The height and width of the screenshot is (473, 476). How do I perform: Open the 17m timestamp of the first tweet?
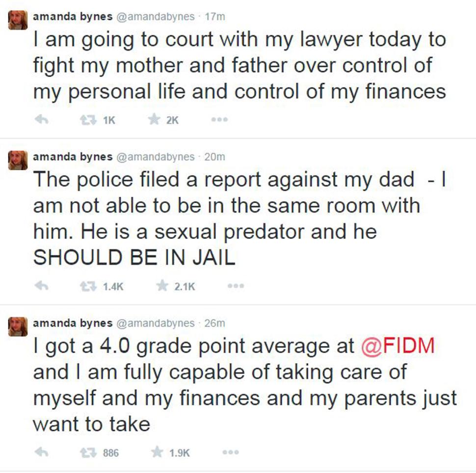click(216, 16)
